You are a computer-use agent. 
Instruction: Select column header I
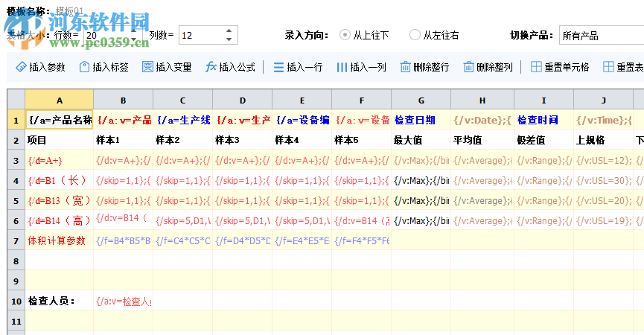pyautogui.click(x=543, y=100)
